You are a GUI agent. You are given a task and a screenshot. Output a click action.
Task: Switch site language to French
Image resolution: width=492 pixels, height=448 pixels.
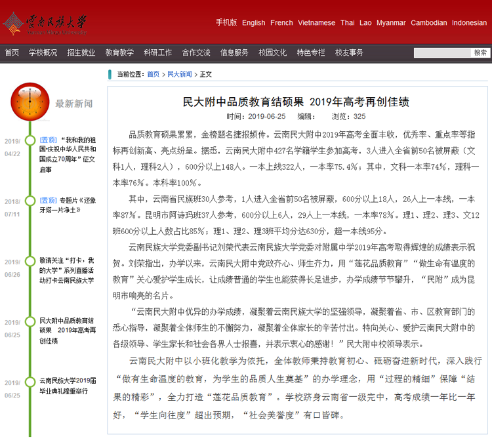pos(281,23)
